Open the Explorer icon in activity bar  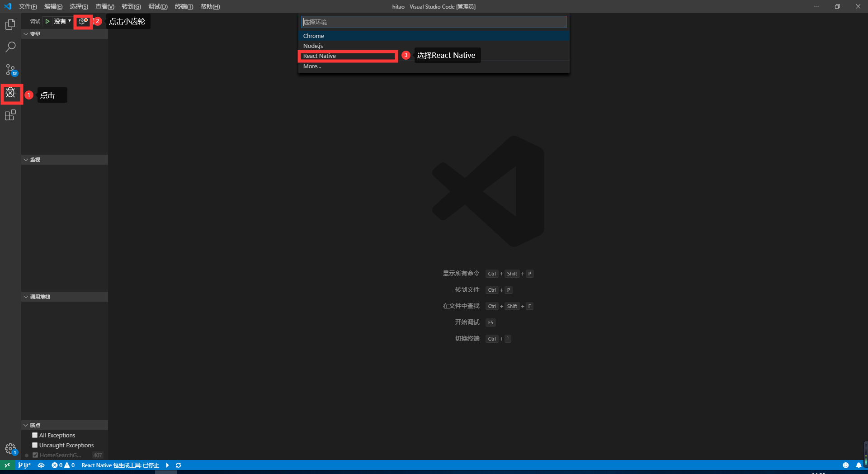(10, 24)
